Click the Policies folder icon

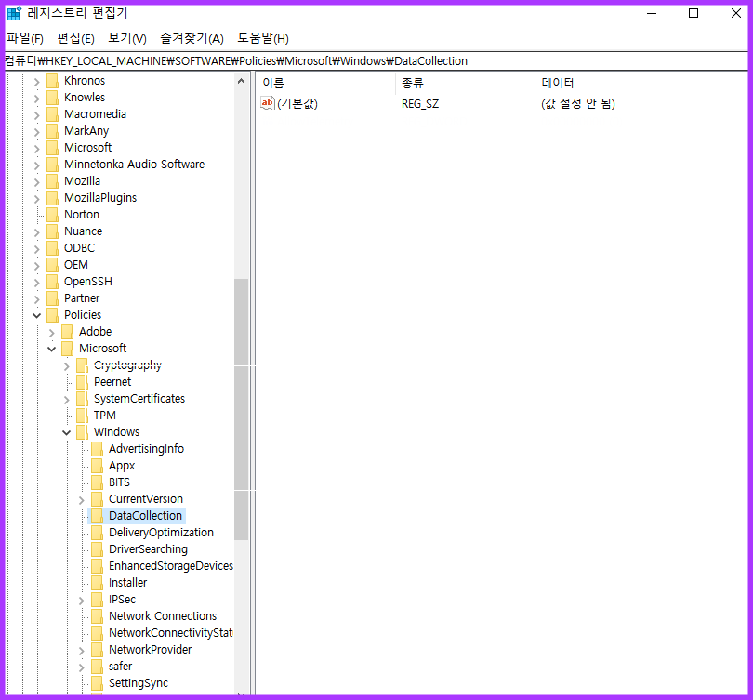[x=52, y=315]
